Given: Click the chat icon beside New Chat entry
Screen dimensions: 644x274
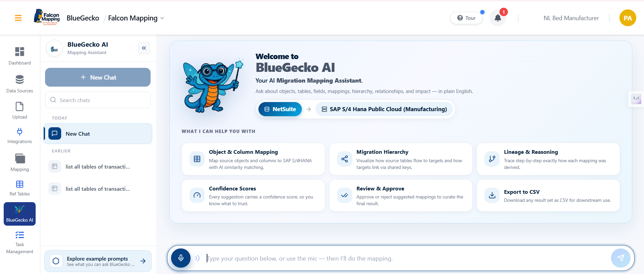Looking at the screenshot, I should tap(55, 134).
